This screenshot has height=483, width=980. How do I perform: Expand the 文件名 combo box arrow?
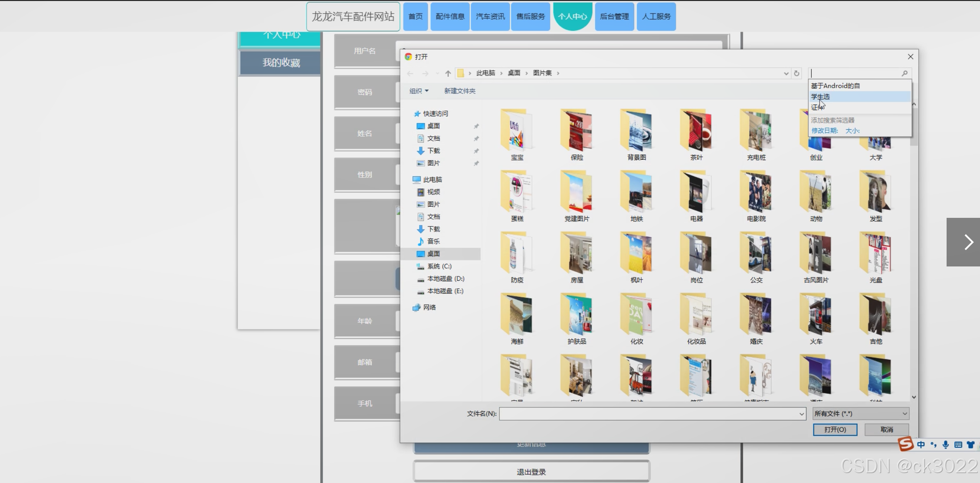tap(801, 414)
